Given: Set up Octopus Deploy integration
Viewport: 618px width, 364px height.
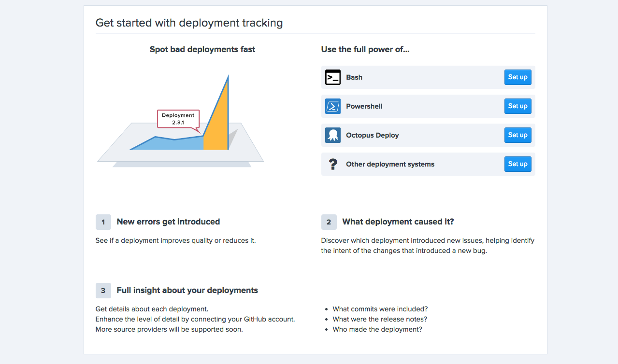Looking at the screenshot, I should coord(517,135).
